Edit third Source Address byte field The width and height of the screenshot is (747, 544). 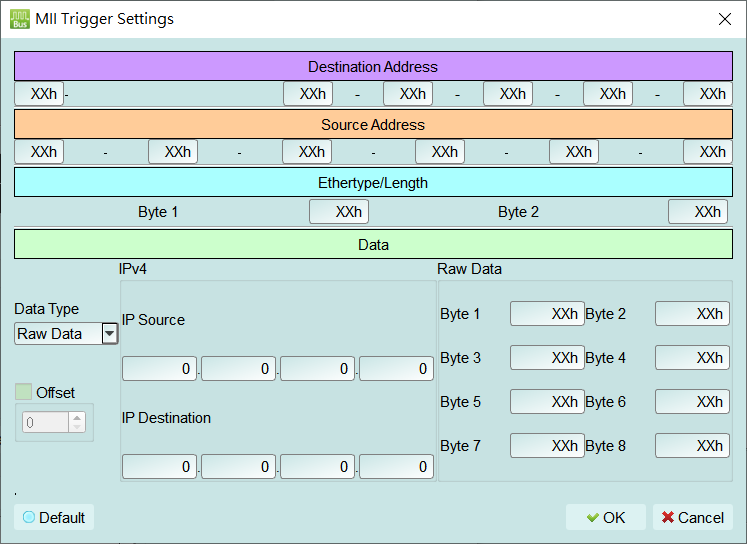pos(307,151)
